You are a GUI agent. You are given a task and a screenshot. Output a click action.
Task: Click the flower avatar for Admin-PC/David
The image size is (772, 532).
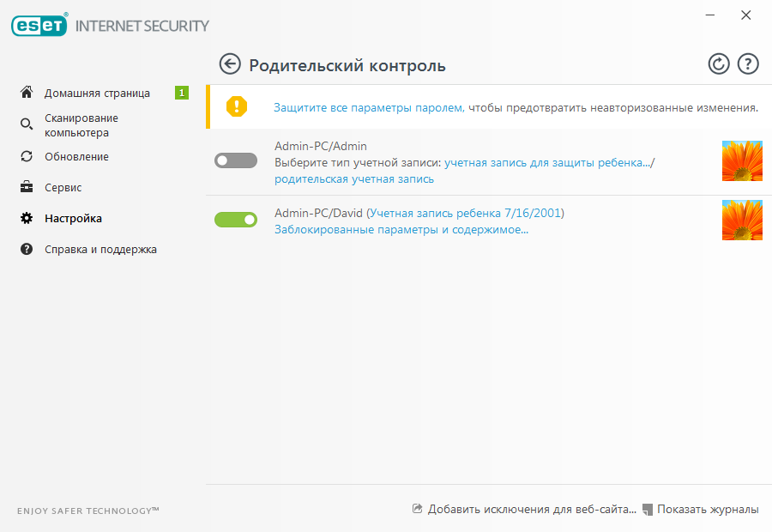click(x=742, y=220)
